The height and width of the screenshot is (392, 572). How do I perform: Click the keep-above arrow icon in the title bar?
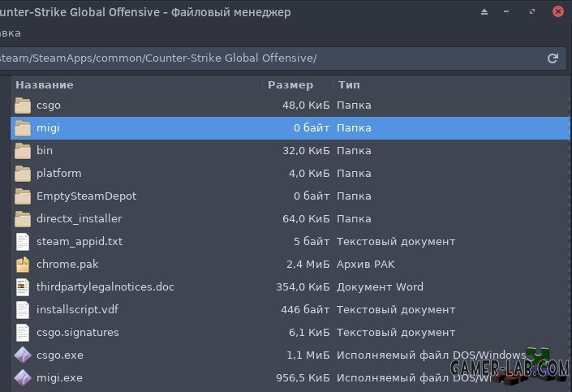pos(484,11)
